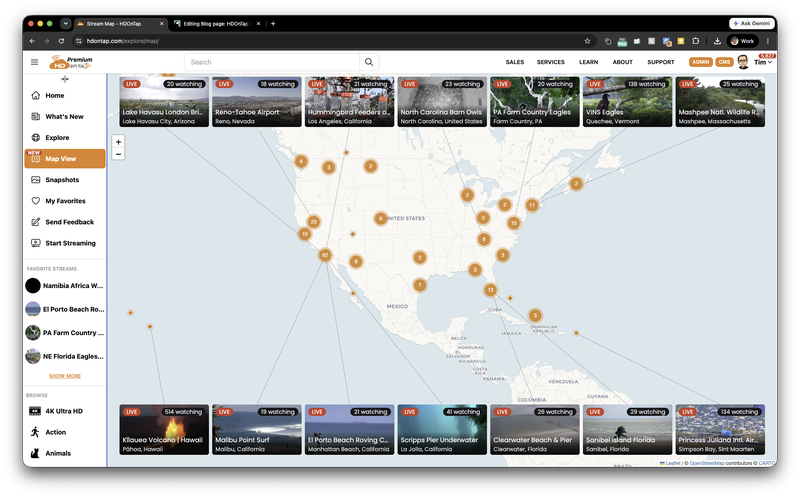Viewport: 800px width, 497px height.
Task: Click the SERVICES menu item
Action: click(551, 62)
